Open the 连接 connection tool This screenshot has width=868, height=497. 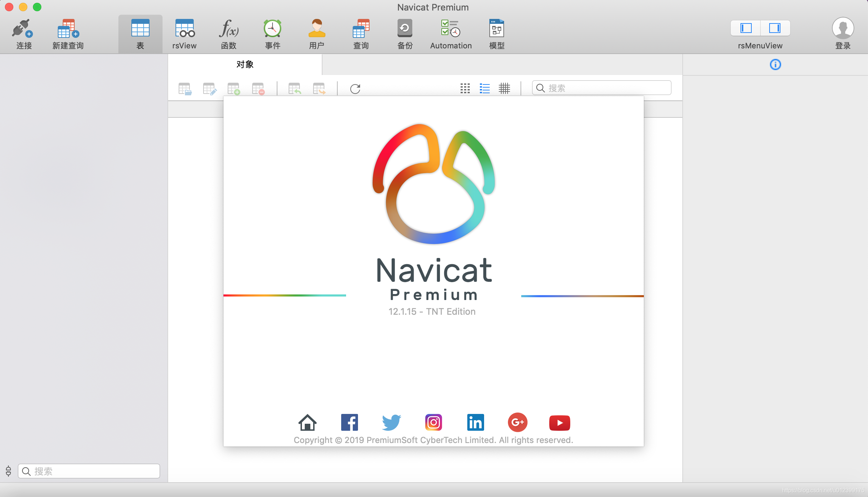(23, 34)
